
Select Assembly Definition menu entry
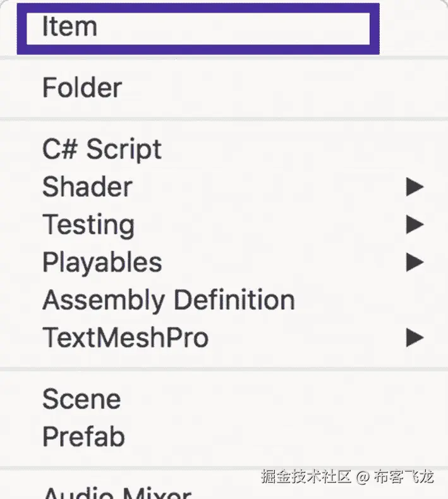pos(169,300)
